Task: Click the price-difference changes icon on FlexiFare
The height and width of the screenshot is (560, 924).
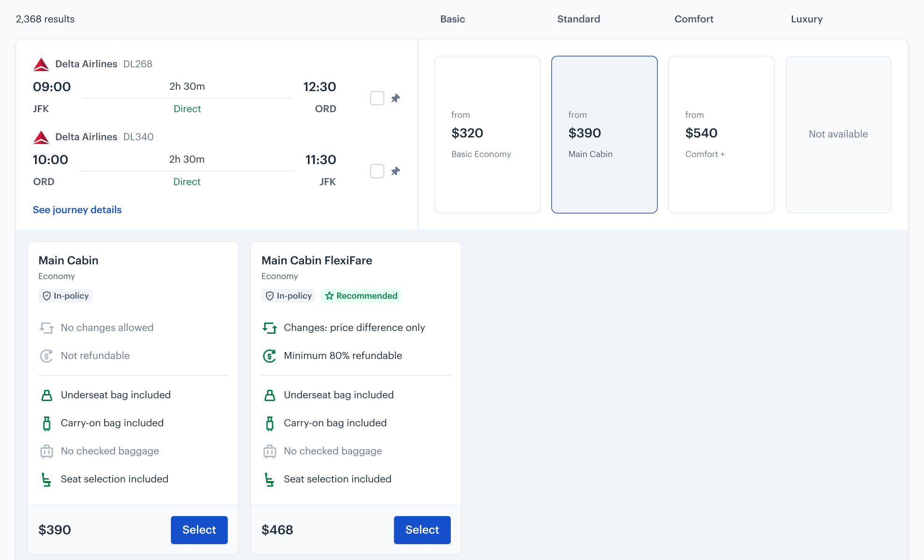Action: [269, 328]
